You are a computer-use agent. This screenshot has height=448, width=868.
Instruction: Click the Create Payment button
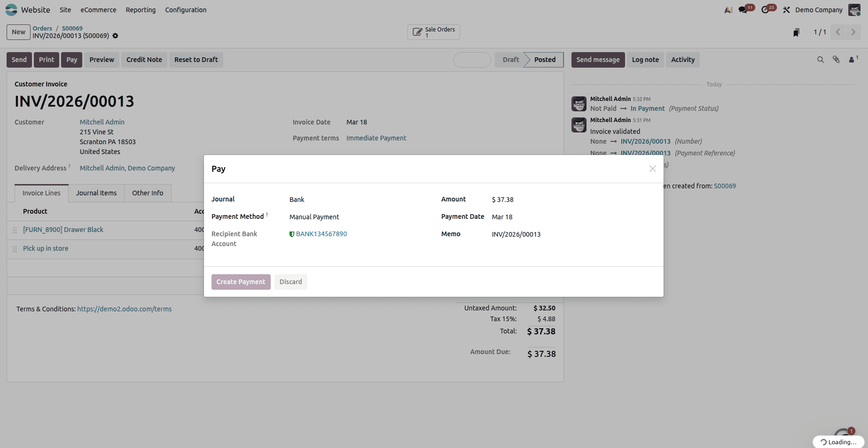click(241, 282)
